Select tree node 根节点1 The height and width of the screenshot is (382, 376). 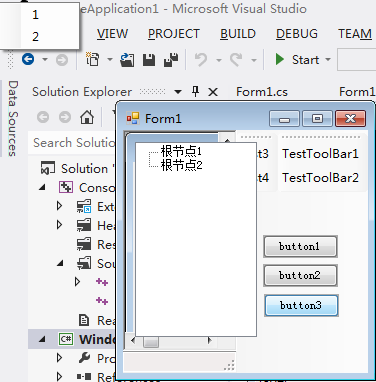(181, 151)
